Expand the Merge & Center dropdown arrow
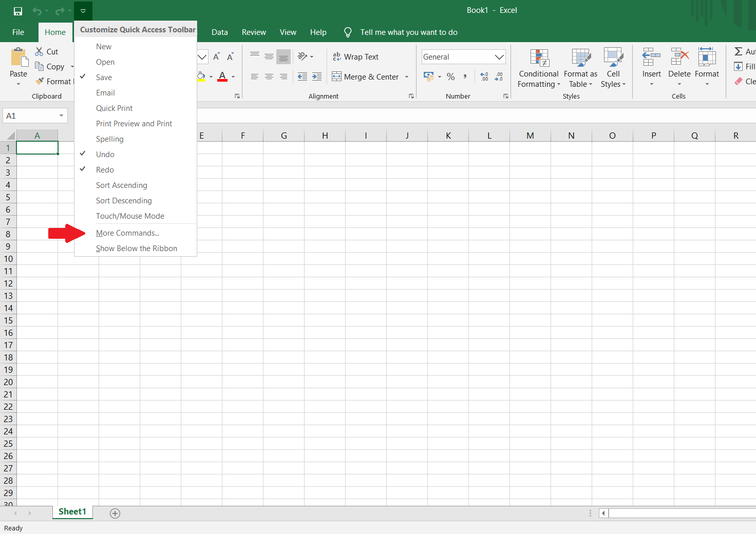 click(407, 77)
